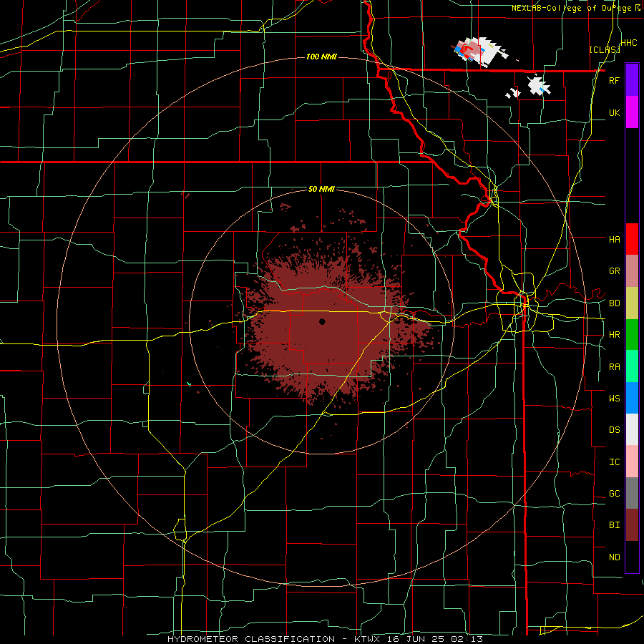Click the GR legend label
644x644 pixels.
(x=614, y=271)
